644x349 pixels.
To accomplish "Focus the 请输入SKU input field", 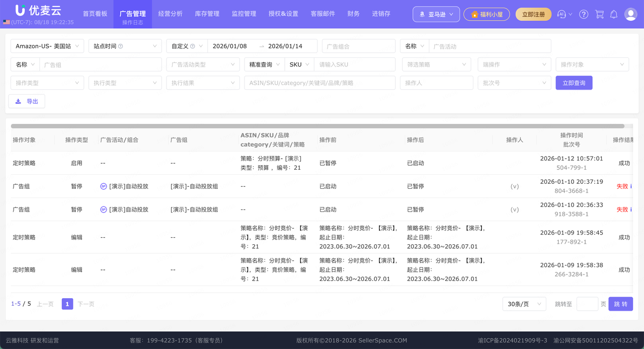I will point(355,64).
